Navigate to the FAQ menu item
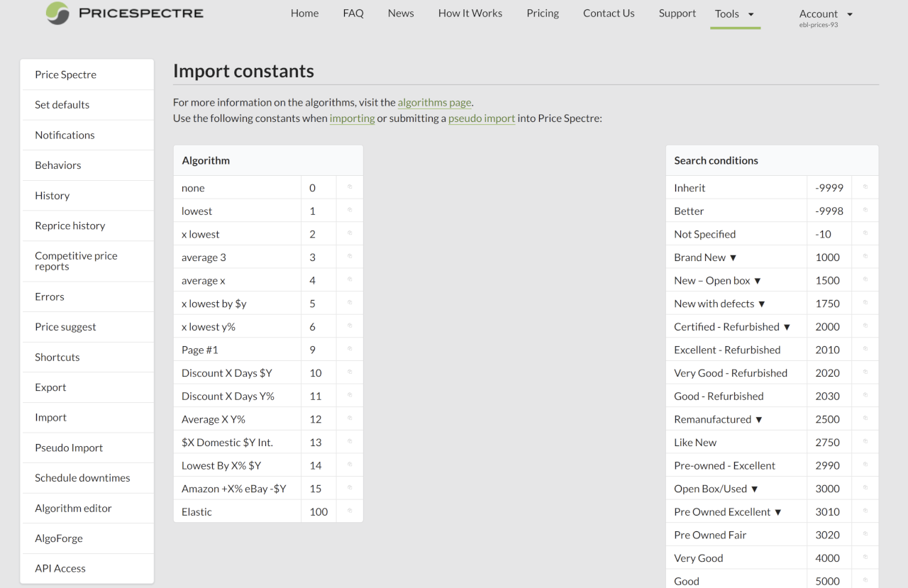The height and width of the screenshot is (588, 908). (x=353, y=13)
